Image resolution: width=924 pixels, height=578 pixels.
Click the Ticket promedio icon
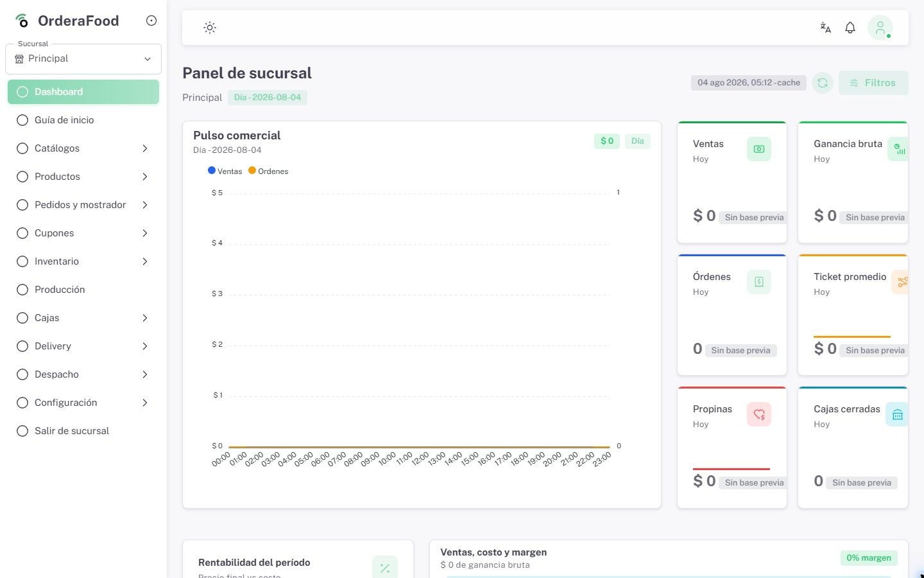(x=900, y=282)
